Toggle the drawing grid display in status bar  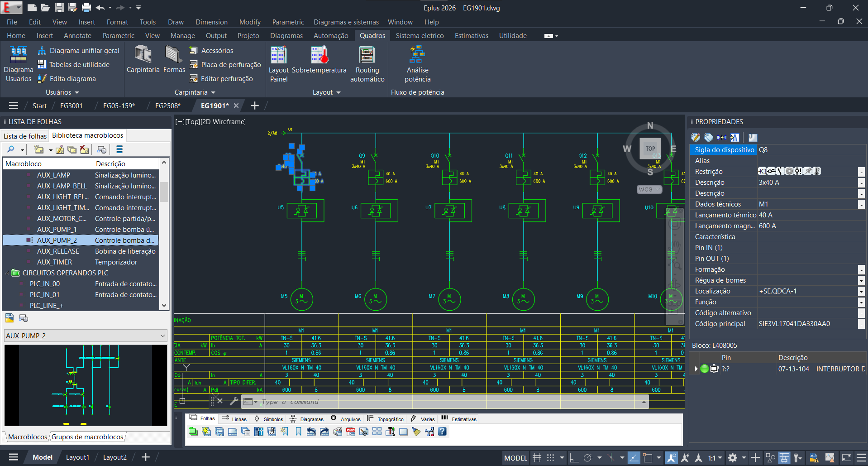click(x=537, y=458)
